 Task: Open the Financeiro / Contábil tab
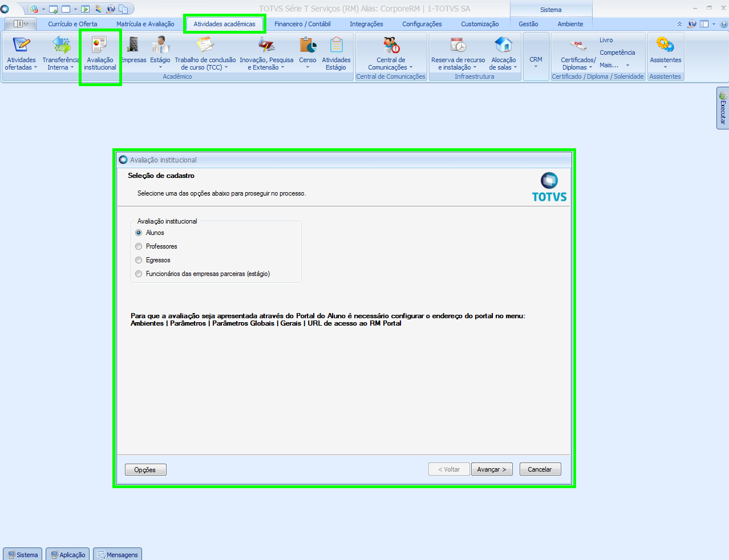pyautogui.click(x=302, y=24)
